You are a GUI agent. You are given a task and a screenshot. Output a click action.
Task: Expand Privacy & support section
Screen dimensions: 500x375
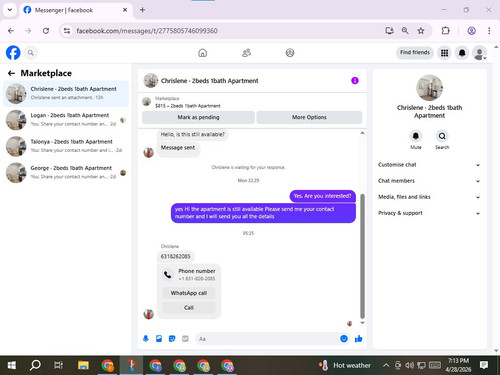coord(429,213)
